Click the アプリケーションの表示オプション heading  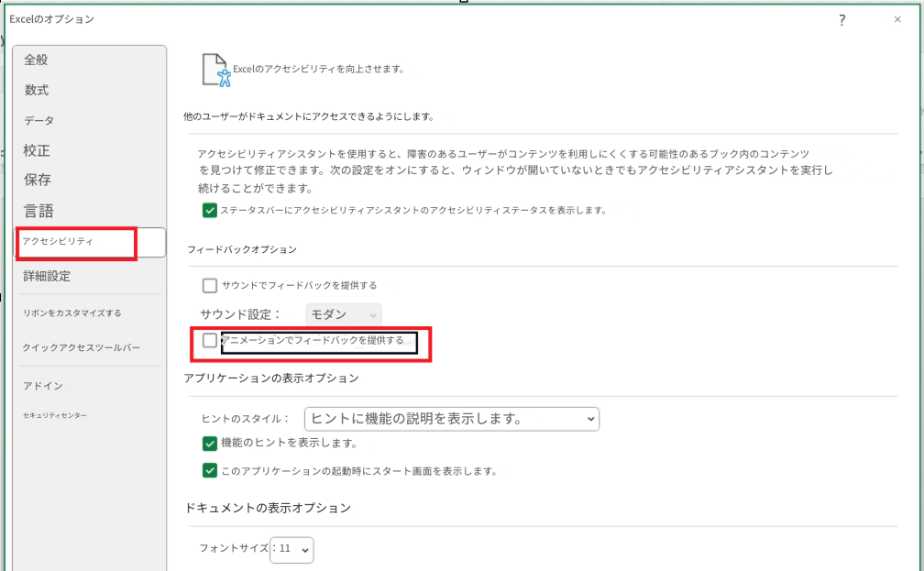pos(271,379)
